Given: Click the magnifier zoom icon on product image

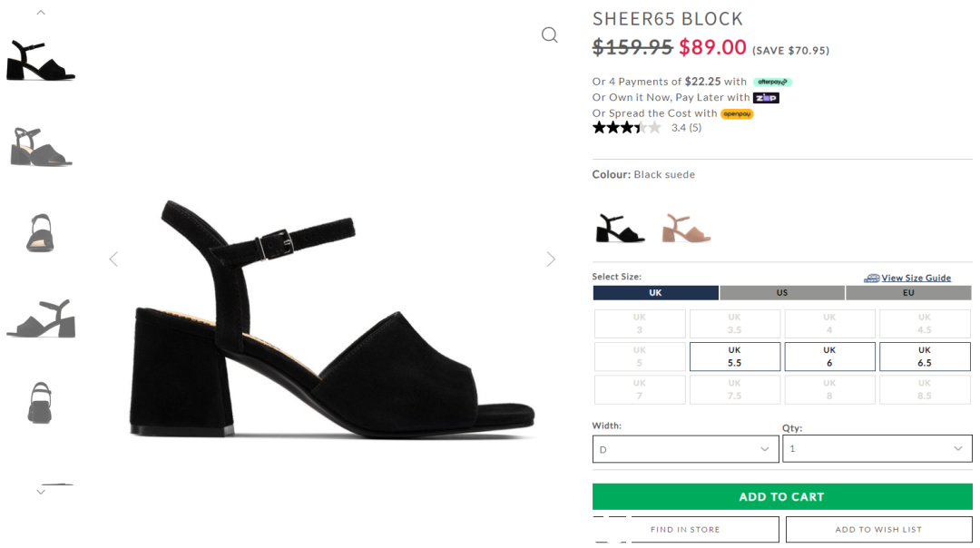Looking at the screenshot, I should 549,35.
